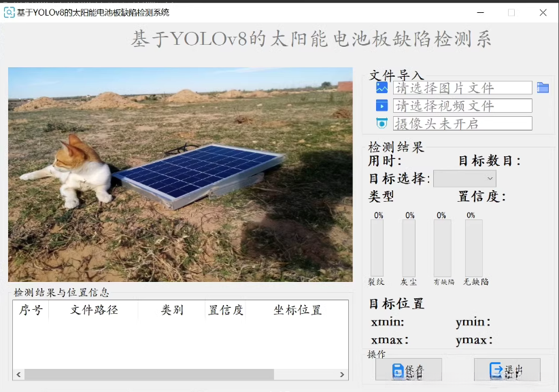
Task: Minimize the detection system window
Action: pyautogui.click(x=481, y=12)
